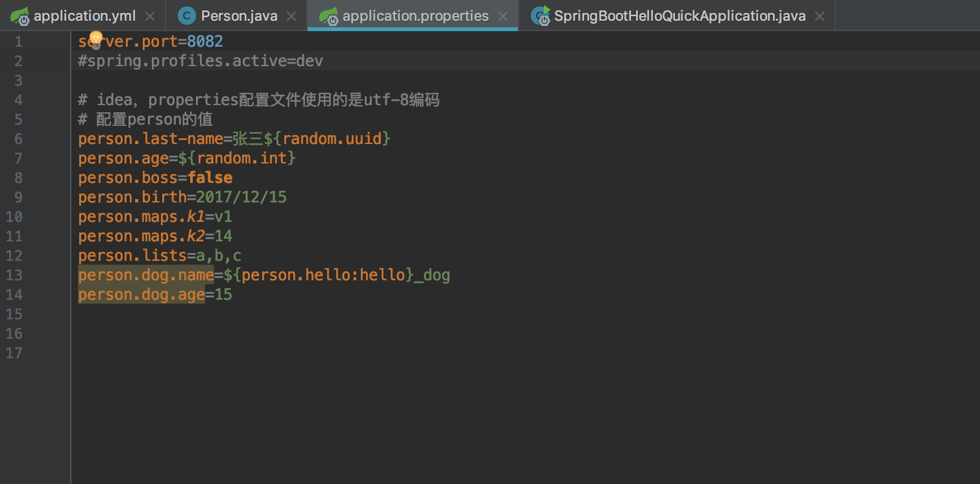The width and height of the screenshot is (980, 484).
Task: Click the port value 8082
Action: tap(205, 42)
